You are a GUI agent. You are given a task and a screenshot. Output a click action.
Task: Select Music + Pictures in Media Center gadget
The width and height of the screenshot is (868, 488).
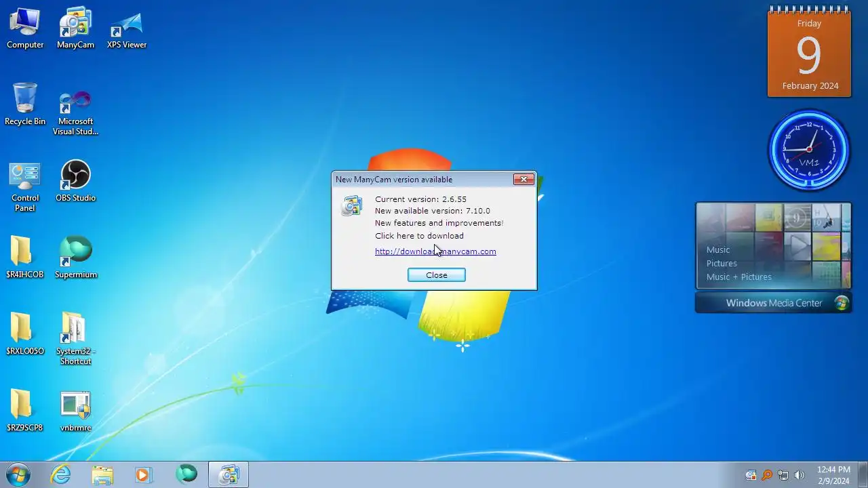[x=739, y=277]
